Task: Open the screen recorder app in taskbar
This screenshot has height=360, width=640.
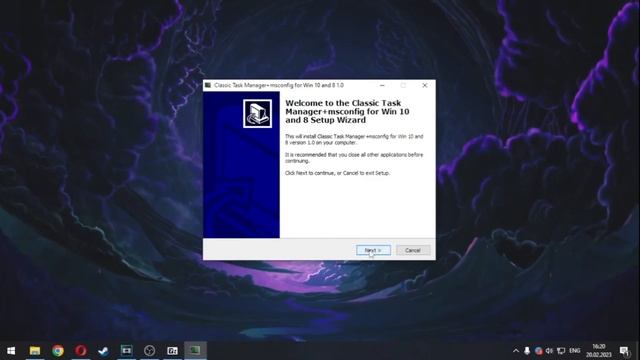Action: (x=127, y=351)
